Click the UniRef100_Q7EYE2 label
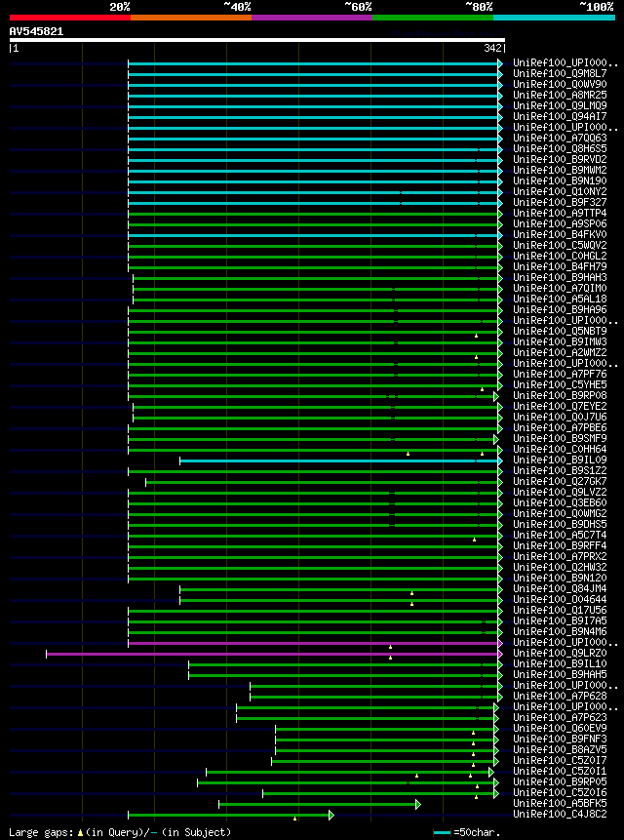The height and width of the screenshot is (840, 624). (x=560, y=406)
